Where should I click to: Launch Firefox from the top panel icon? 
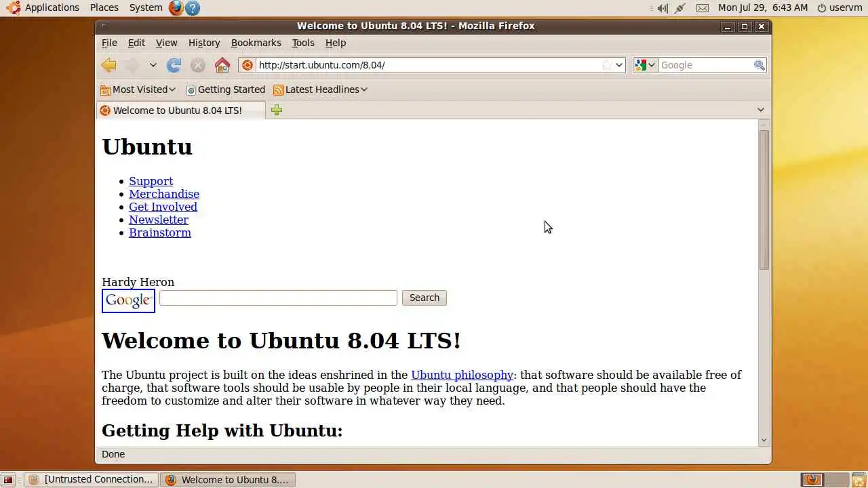click(x=176, y=7)
